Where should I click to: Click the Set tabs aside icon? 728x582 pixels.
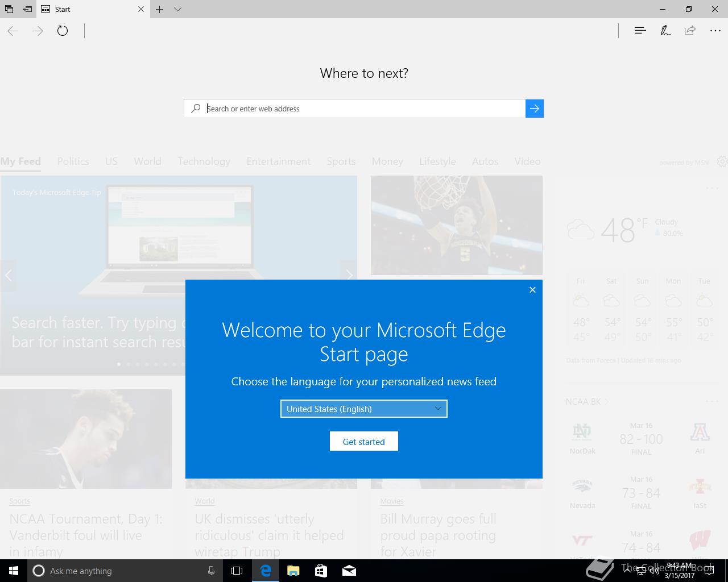(x=27, y=9)
